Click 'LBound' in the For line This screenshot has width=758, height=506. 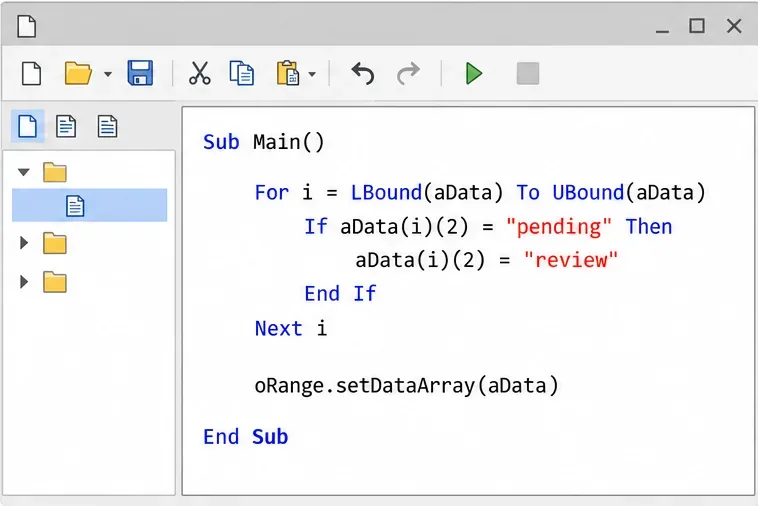(386, 193)
